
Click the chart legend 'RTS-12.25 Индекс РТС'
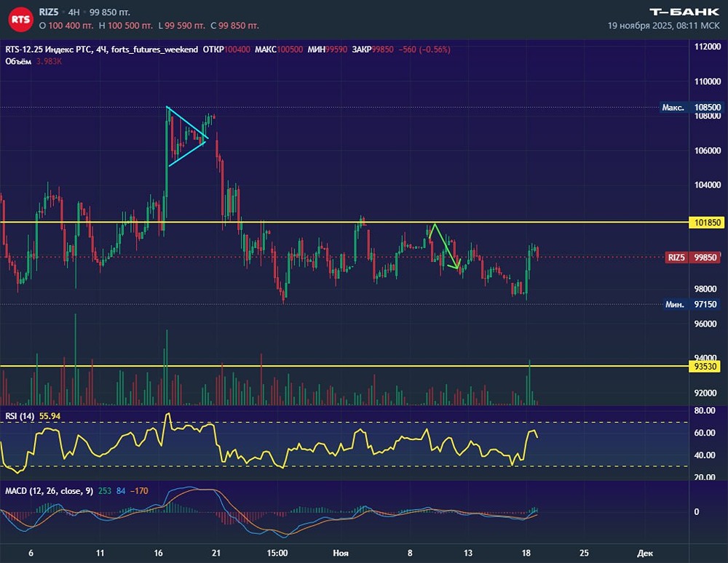tap(50, 49)
